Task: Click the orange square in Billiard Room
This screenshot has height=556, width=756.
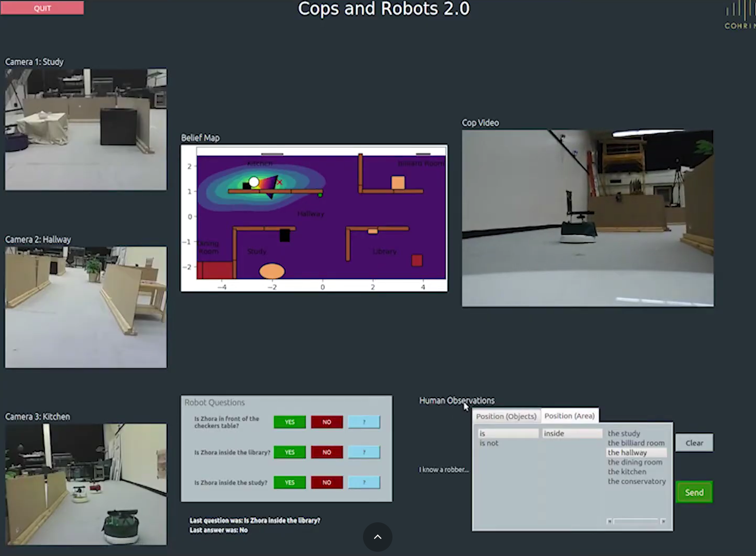Action: point(398,183)
